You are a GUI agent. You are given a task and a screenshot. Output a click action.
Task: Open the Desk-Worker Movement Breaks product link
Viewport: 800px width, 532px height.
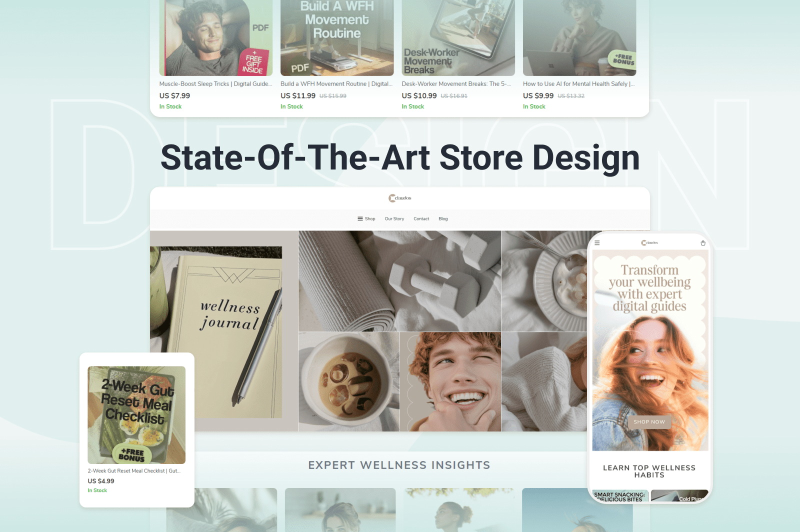point(456,84)
